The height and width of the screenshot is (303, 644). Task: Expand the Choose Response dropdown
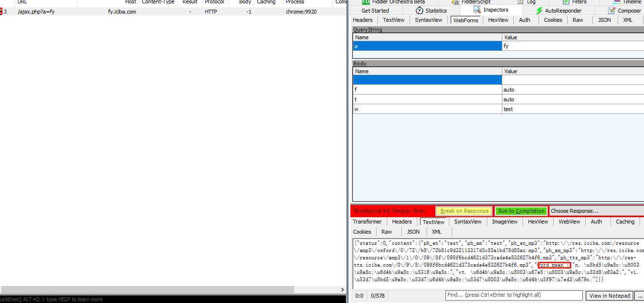pyautogui.click(x=596, y=211)
